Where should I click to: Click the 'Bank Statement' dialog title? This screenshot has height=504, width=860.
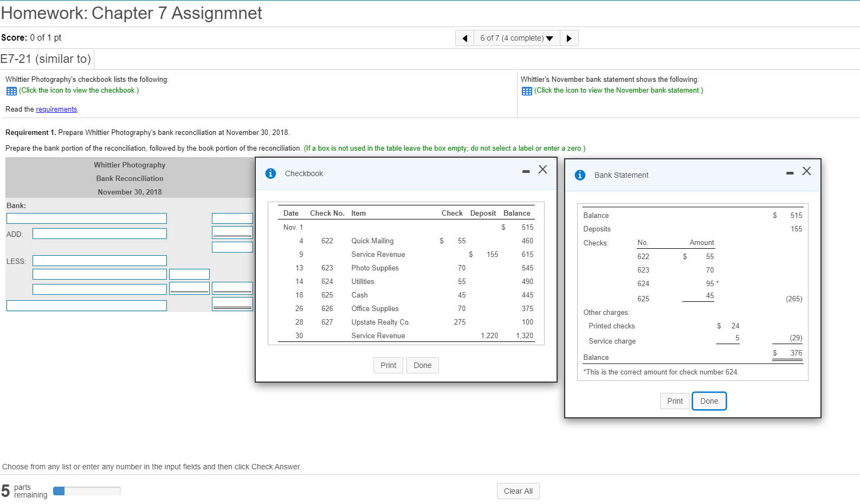[621, 176]
